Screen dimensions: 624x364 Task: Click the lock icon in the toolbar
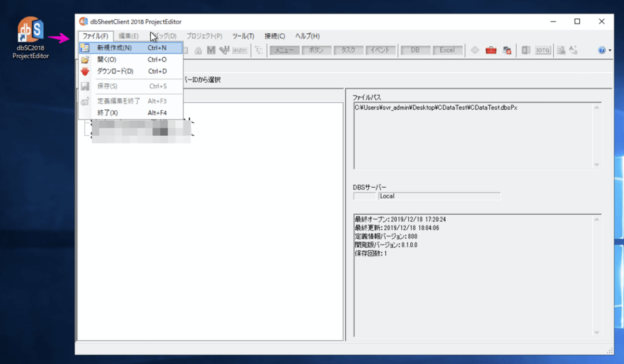(198, 50)
